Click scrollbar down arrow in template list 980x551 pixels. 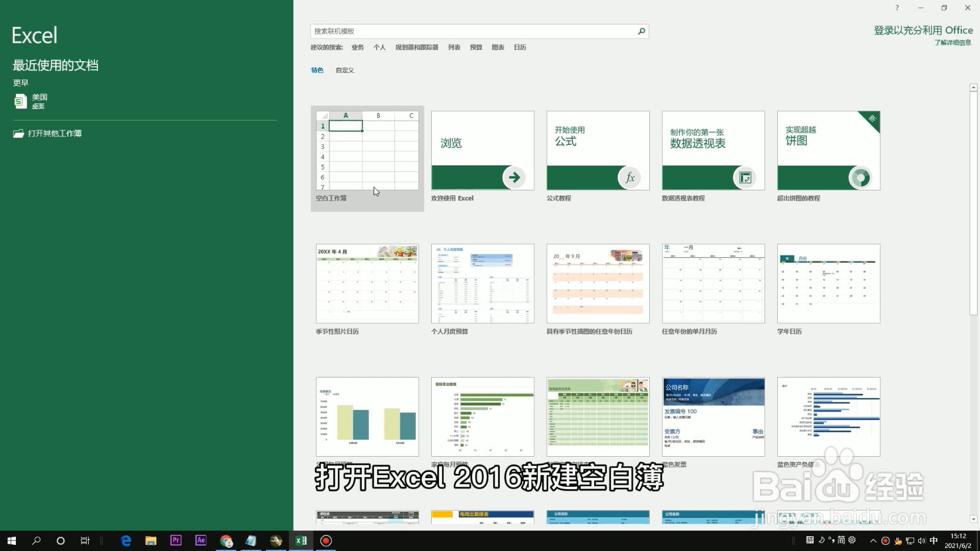click(973, 519)
